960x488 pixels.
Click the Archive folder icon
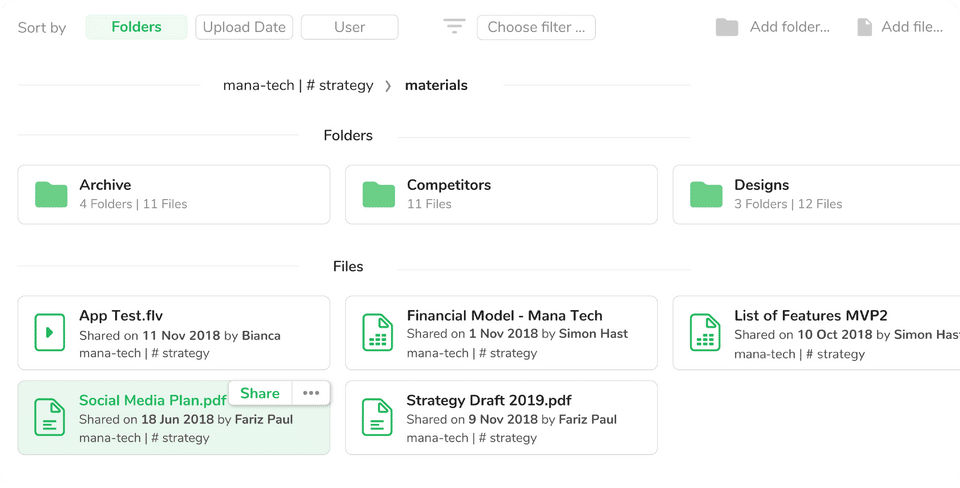pos(51,194)
